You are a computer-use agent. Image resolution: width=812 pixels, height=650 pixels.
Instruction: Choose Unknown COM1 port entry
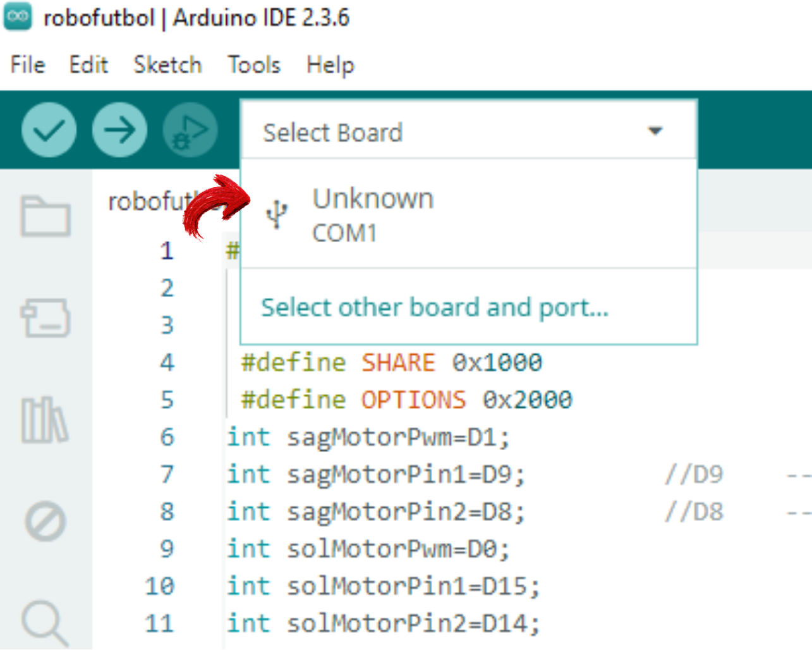click(373, 215)
